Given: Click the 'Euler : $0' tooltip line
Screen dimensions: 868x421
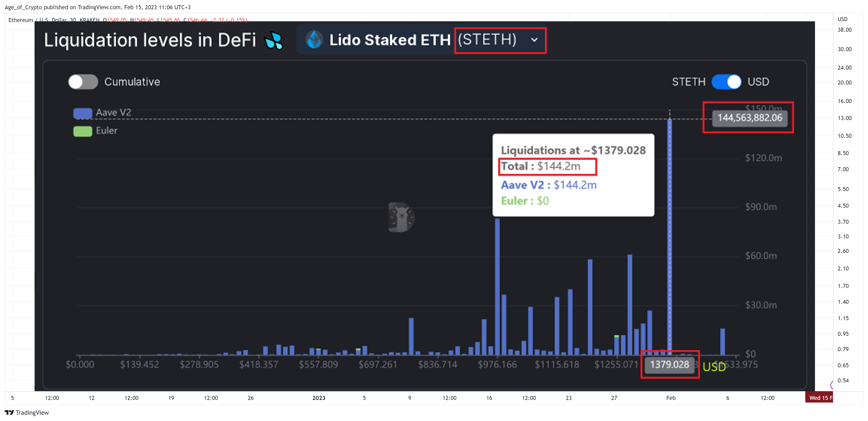Looking at the screenshot, I should [x=525, y=201].
